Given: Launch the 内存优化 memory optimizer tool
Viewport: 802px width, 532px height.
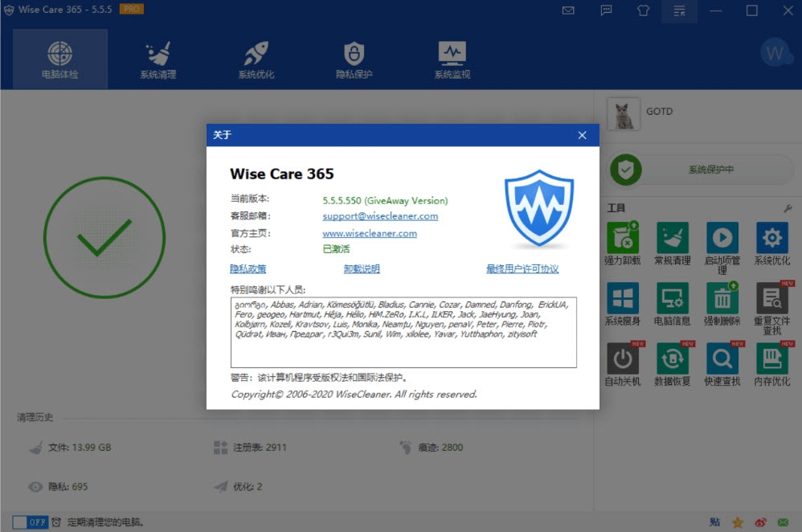Looking at the screenshot, I should [x=771, y=364].
